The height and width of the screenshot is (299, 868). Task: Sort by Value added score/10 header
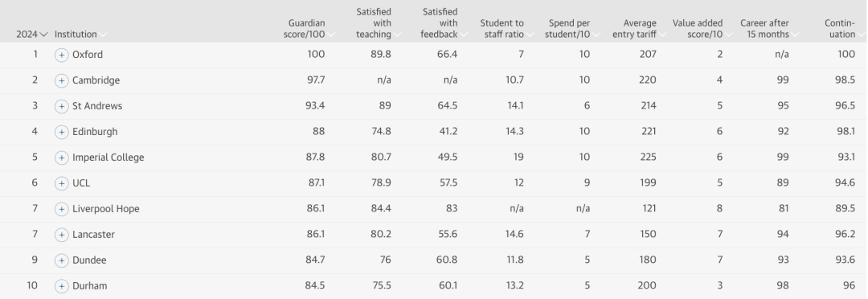[x=702, y=29]
